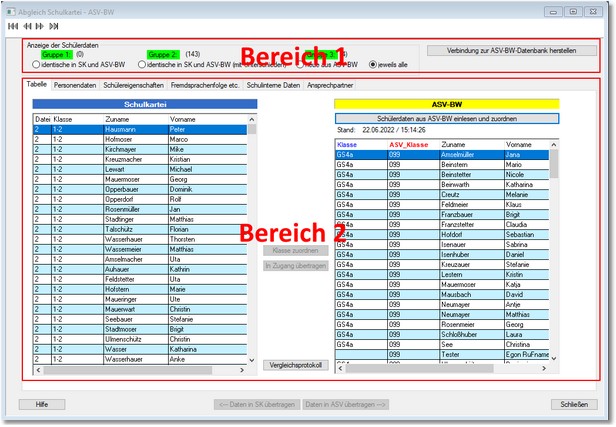The height and width of the screenshot is (427, 616).
Task: Select Amselmacher Uta row
Action: coord(140,259)
